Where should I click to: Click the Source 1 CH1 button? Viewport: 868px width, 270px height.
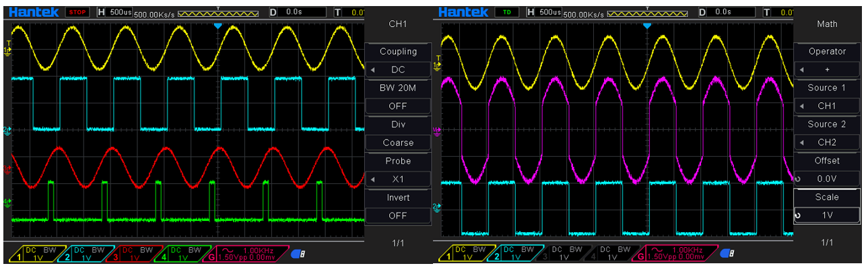827,106
